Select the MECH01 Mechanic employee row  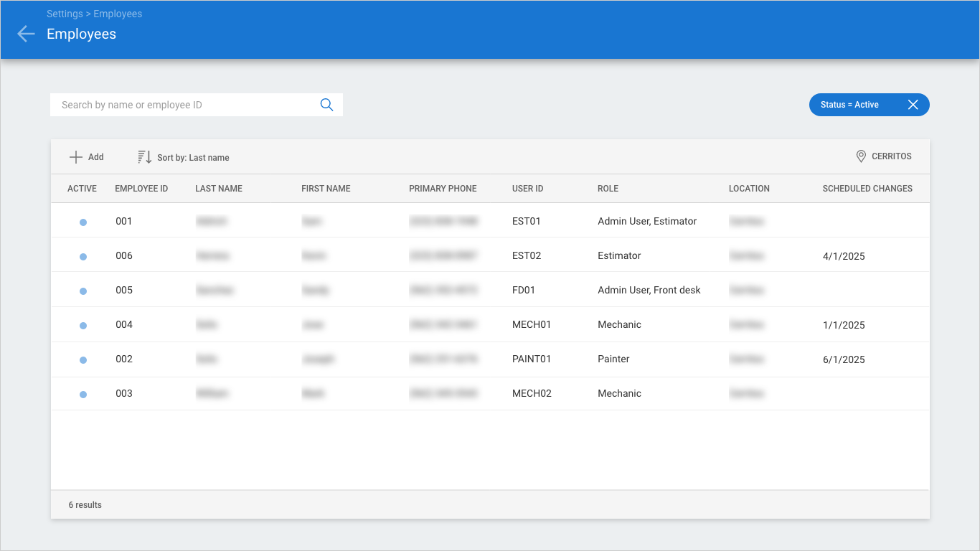click(x=490, y=325)
